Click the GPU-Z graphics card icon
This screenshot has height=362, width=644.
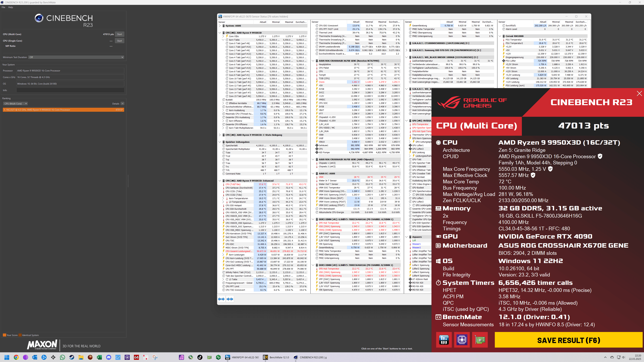480,340
